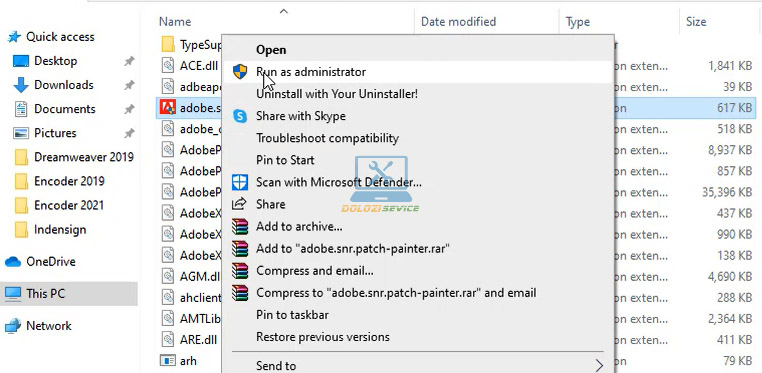Select Add to archive... option
Image resolution: width=762 pixels, height=373 pixels.
418,226
